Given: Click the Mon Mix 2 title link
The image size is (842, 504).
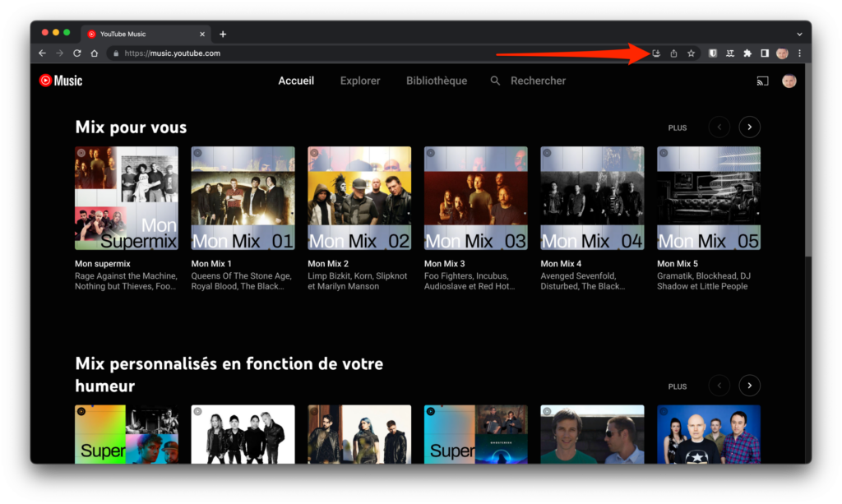Looking at the screenshot, I should tap(328, 264).
